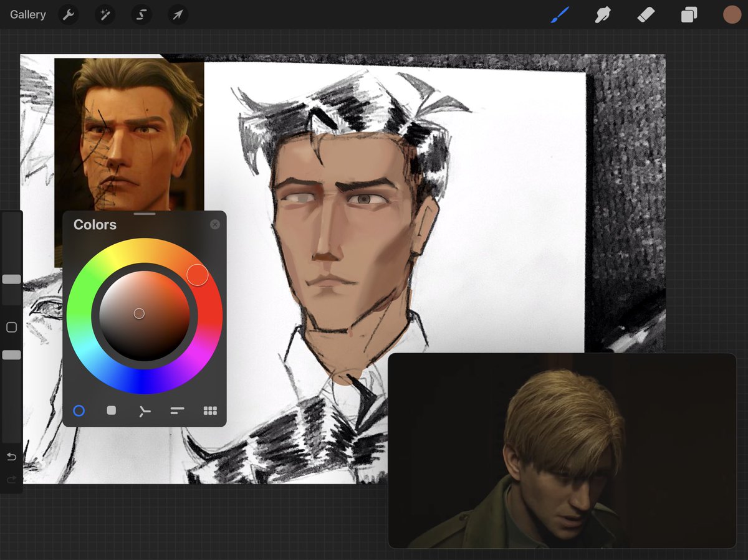
Task: Redo the last action
Action: click(x=11, y=480)
